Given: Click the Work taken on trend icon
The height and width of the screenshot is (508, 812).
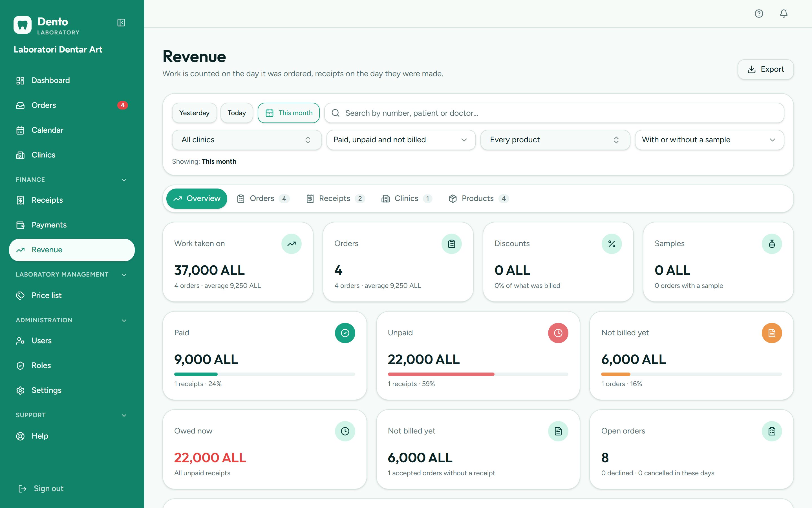Looking at the screenshot, I should (291, 244).
